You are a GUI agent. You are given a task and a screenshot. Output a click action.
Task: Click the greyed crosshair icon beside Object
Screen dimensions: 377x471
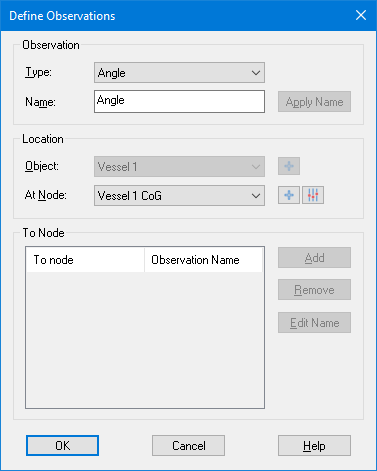(289, 166)
